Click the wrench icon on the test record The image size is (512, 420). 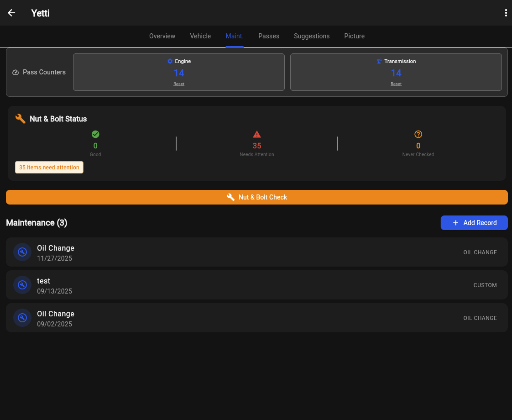pyautogui.click(x=22, y=285)
